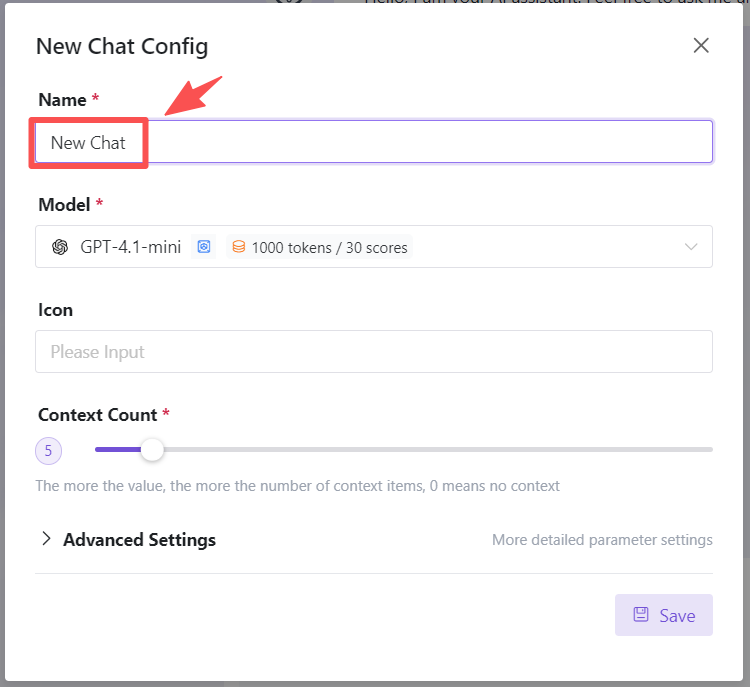Click the Context Count label
This screenshot has height=687, width=750.
pyautogui.click(x=97, y=414)
